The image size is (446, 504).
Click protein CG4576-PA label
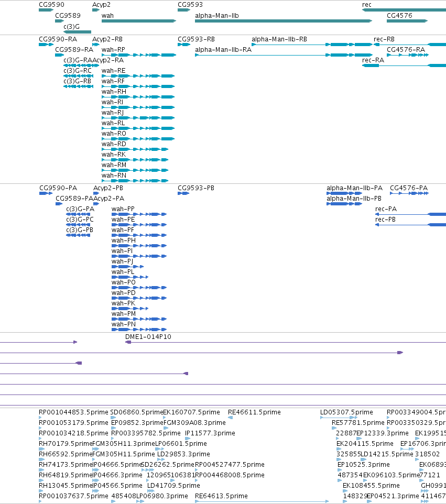(x=409, y=188)
